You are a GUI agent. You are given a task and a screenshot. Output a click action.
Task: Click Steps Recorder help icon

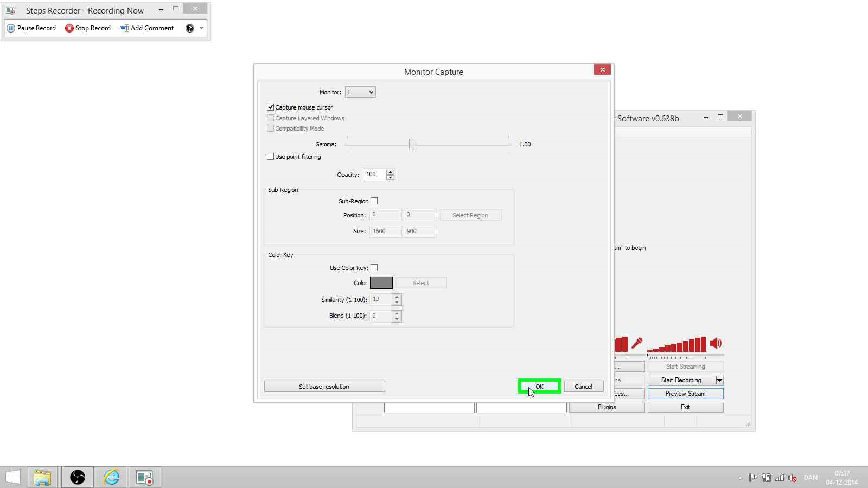pyautogui.click(x=189, y=28)
